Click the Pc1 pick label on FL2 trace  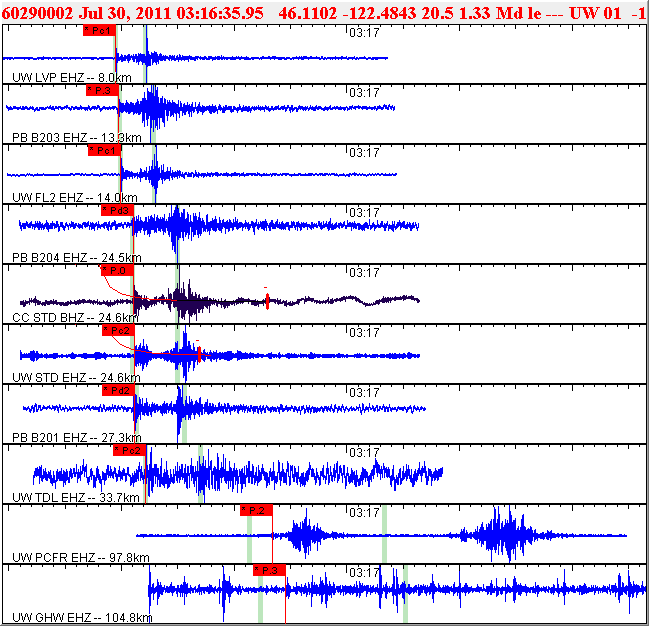[104, 151]
